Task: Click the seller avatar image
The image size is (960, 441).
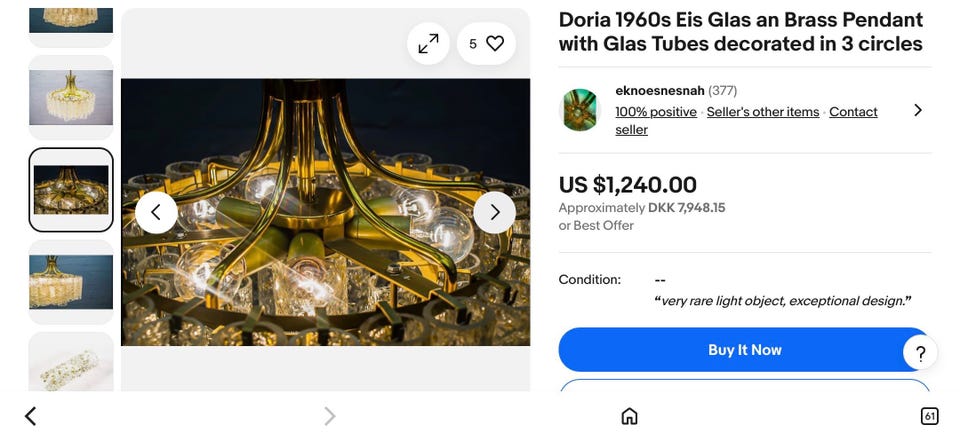Action: click(x=579, y=110)
